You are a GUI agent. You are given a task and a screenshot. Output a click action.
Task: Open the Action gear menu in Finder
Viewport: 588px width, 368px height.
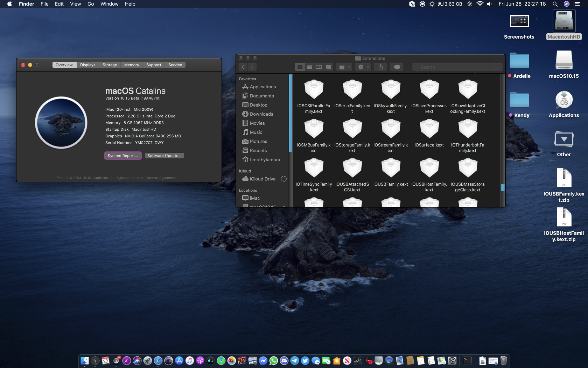pos(363,67)
